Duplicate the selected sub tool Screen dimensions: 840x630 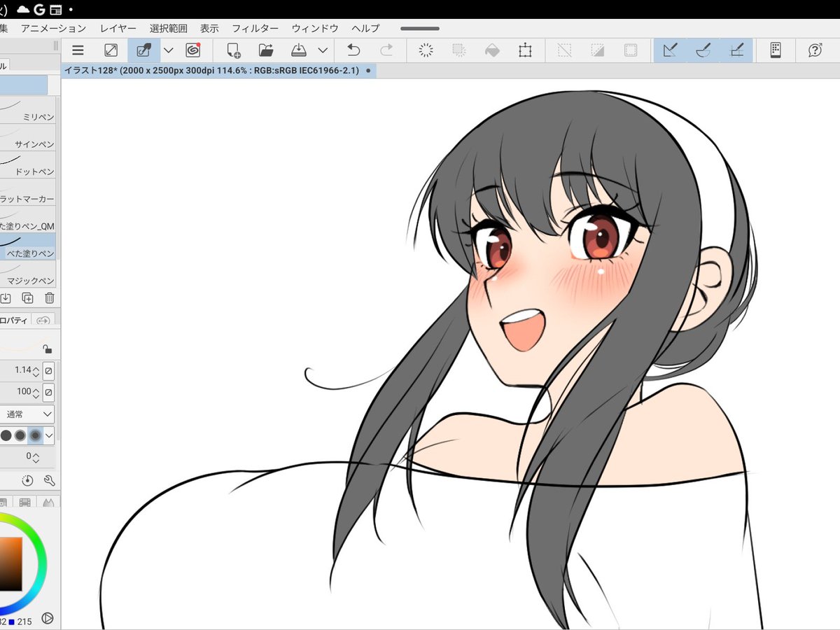[x=27, y=298]
